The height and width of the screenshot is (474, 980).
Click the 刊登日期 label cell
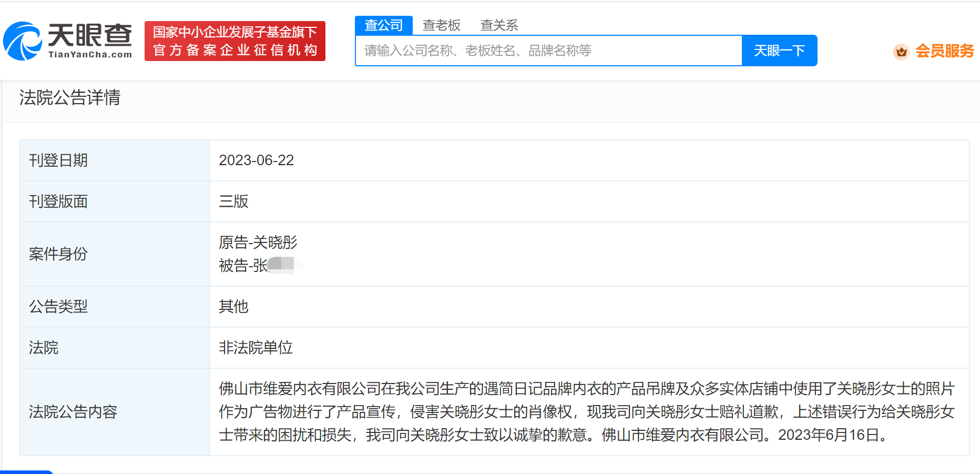pyautogui.click(x=115, y=160)
